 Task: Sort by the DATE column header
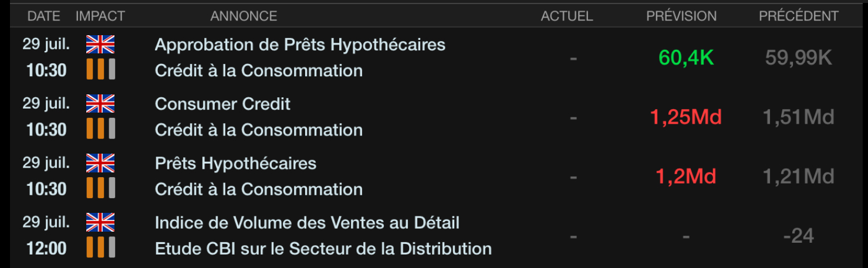tap(44, 16)
